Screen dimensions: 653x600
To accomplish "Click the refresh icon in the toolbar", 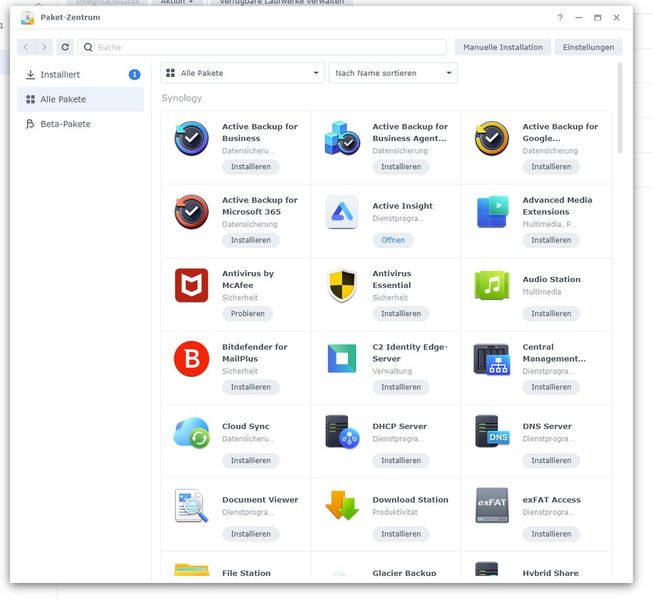I will pyautogui.click(x=65, y=47).
